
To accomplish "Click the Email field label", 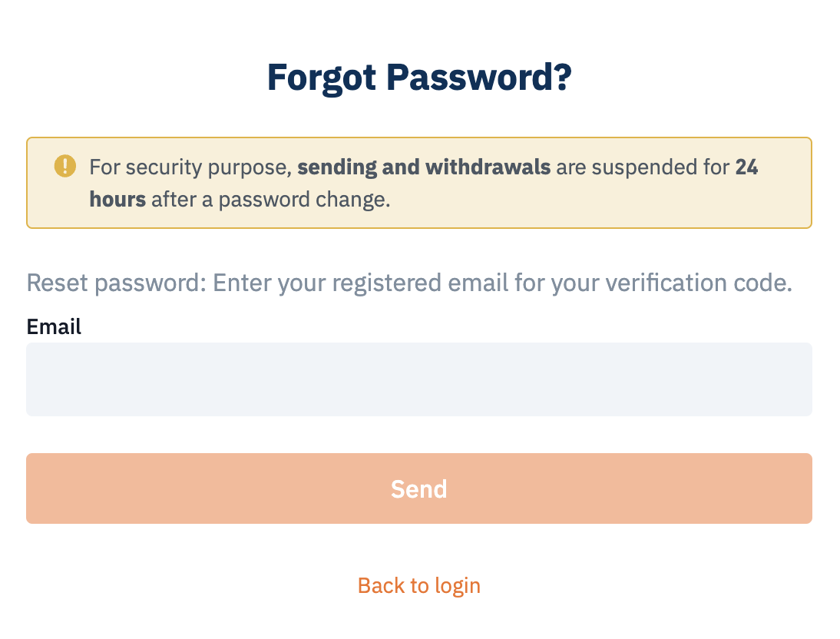I will [x=54, y=326].
